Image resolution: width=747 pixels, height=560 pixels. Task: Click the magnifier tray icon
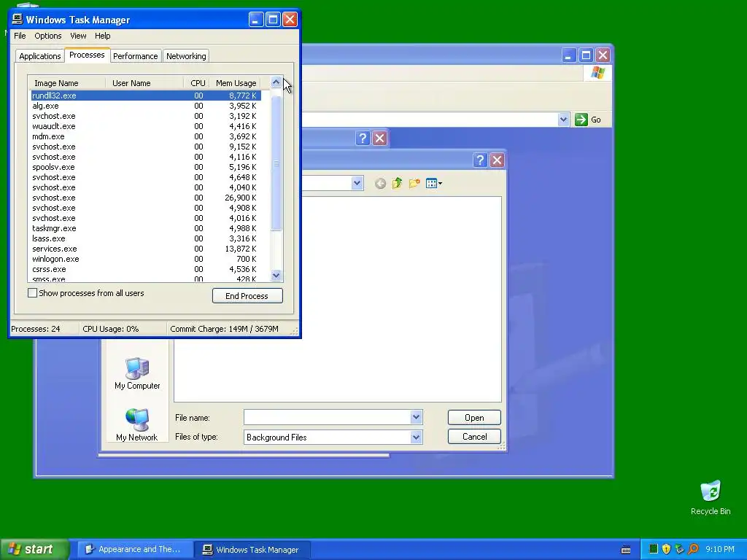click(x=693, y=549)
